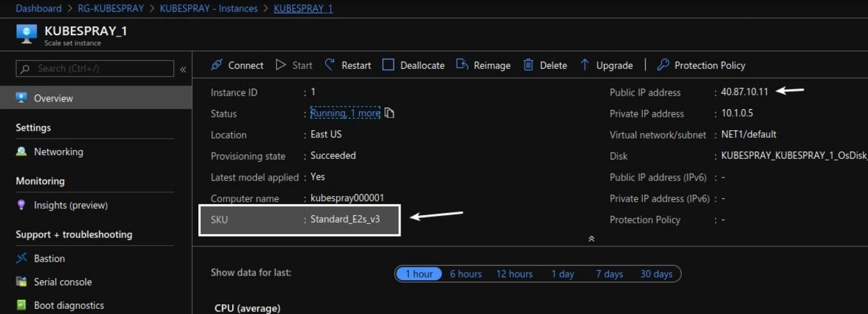Click the NET1/default virtual network value
The image size is (868, 314).
pyautogui.click(x=749, y=134)
